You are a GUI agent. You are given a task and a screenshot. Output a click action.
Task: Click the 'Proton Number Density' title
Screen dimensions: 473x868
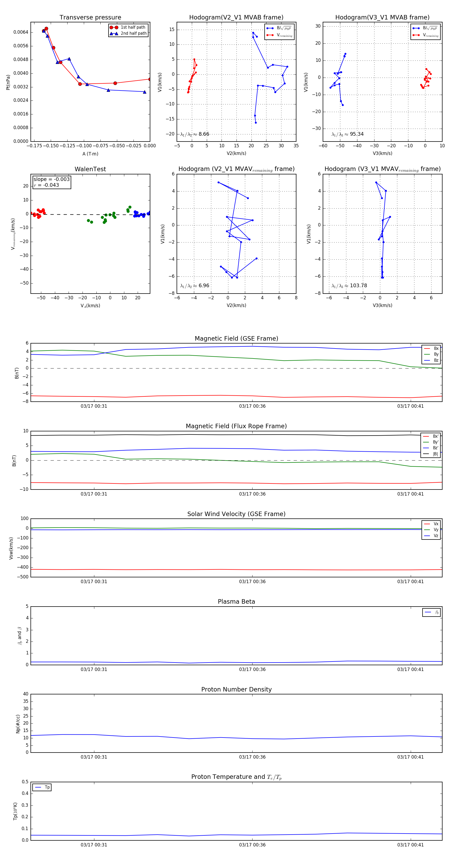point(236,689)
